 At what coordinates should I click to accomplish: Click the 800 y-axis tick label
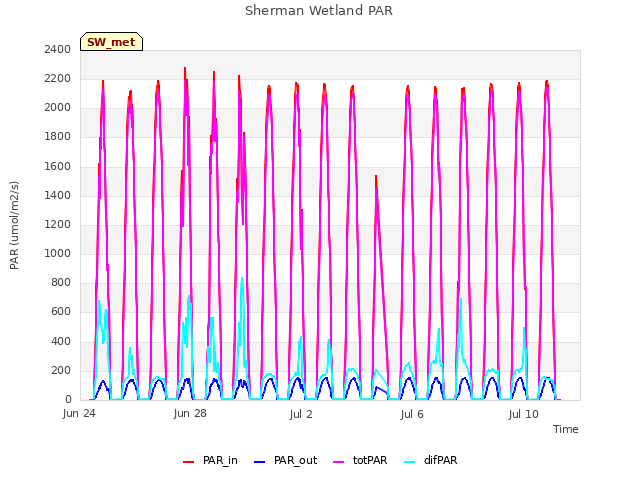(x=61, y=282)
